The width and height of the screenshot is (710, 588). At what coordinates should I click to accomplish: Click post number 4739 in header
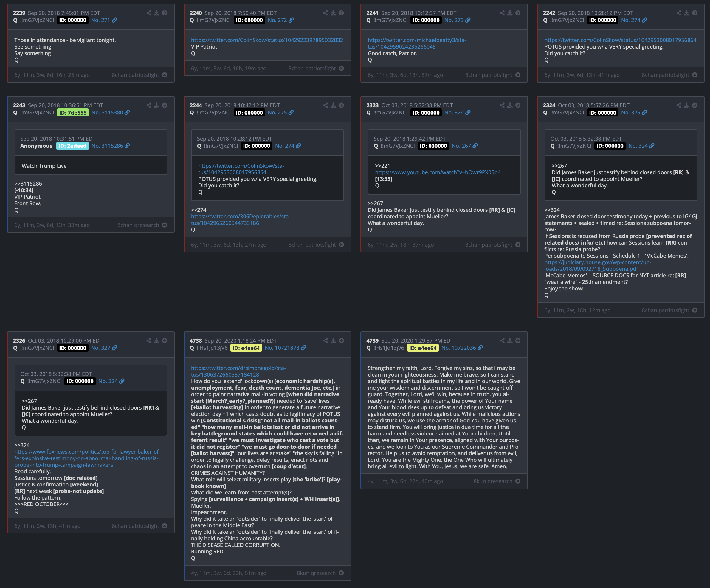373,341
